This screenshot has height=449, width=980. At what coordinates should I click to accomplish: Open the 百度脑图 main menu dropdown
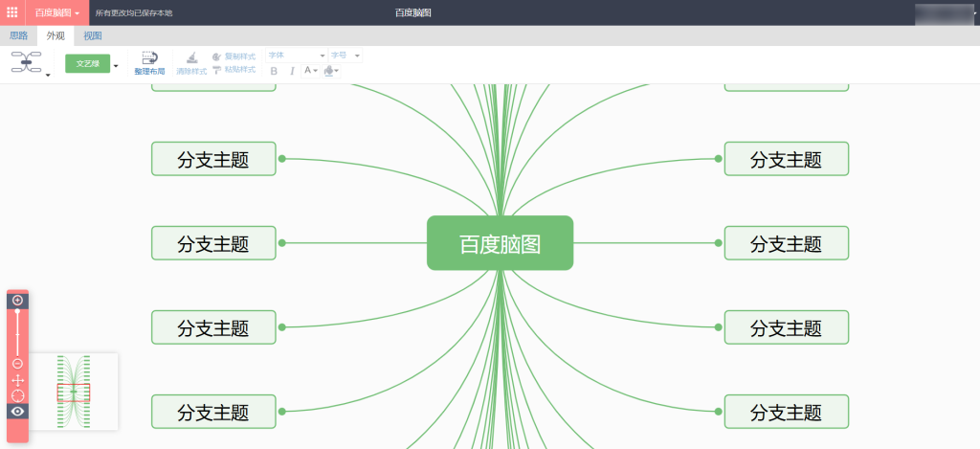(56, 12)
